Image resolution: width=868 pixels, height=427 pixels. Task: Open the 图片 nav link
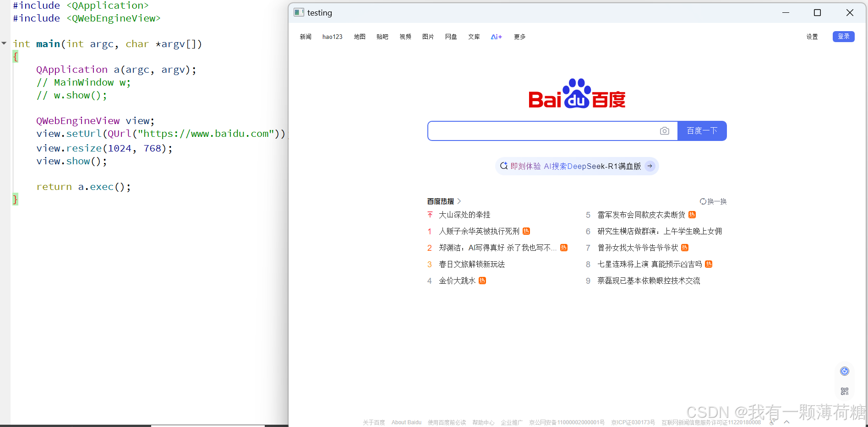click(x=428, y=37)
